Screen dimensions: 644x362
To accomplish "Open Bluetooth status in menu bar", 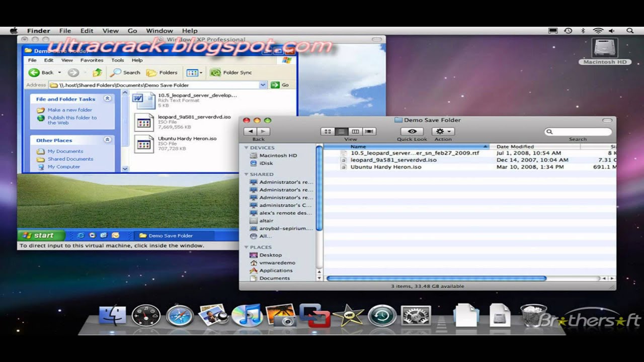I will pyautogui.click(x=583, y=31).
